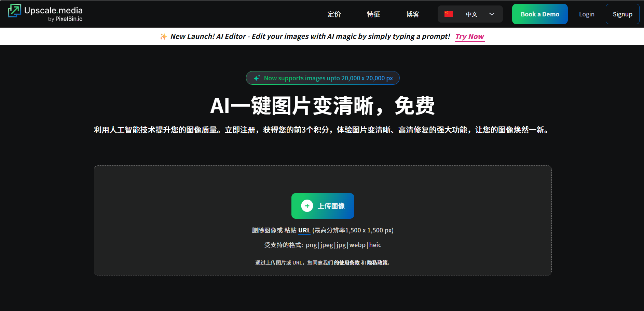
Task: Click the green sparkle icon in badge
Action: (x=257, y=78)
